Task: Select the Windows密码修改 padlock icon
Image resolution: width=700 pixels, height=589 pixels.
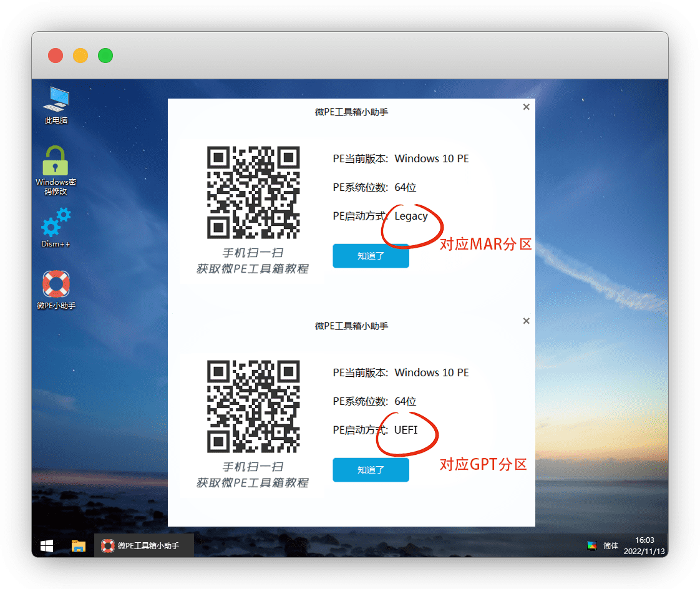Action: 56,162
